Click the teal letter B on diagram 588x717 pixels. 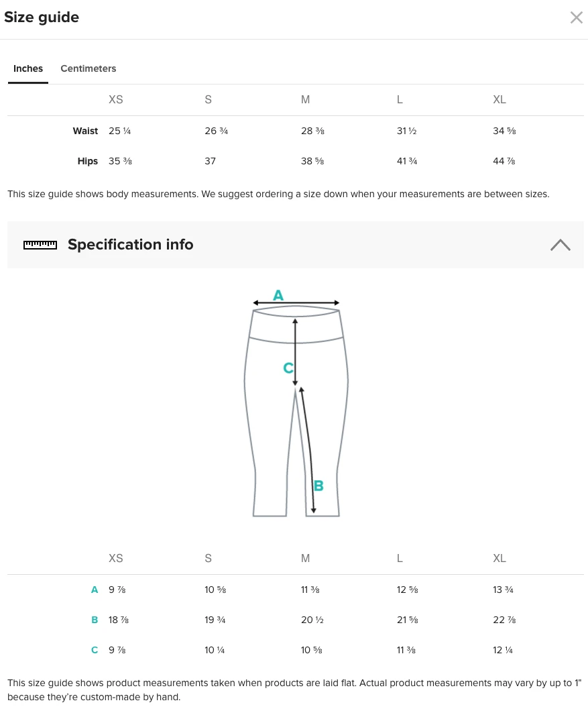pyautogui.click(x=318, y=486)
